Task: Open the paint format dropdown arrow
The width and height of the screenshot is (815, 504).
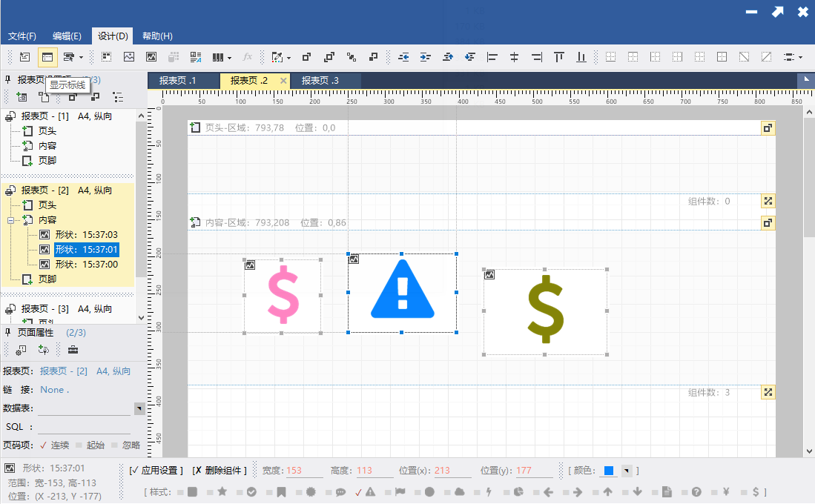Action: coord(289,58)
